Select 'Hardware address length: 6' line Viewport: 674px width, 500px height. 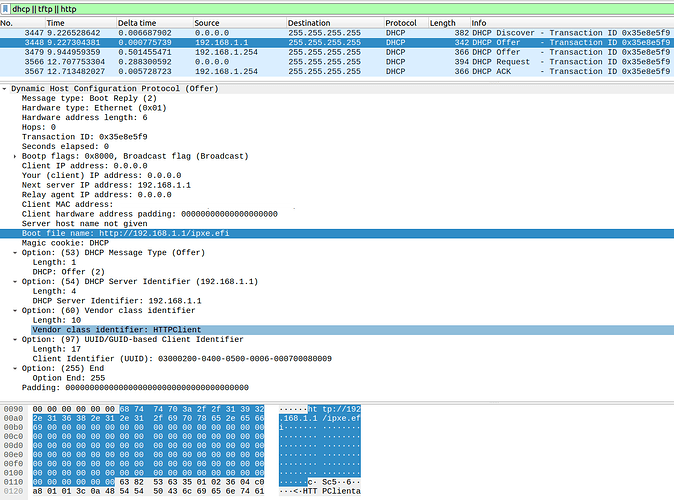point(85,117)
